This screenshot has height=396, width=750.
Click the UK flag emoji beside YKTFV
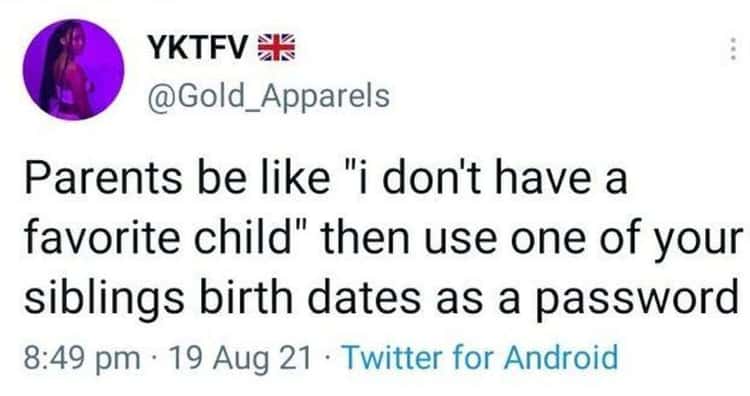(276, 48)
